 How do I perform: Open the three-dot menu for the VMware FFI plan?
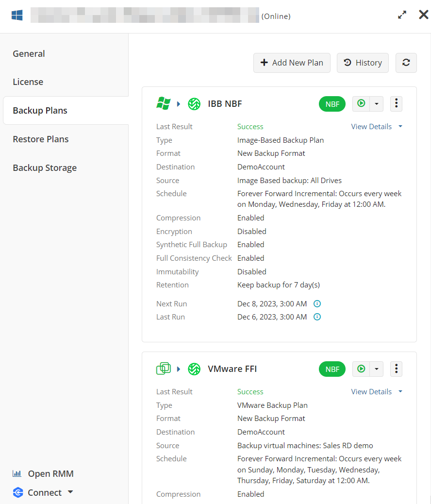tap(396, 369)
